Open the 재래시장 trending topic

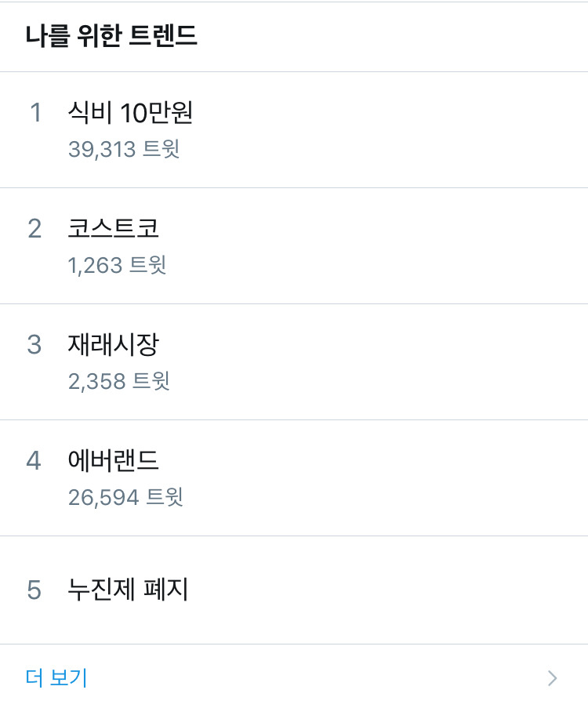(x=114, y=344)
